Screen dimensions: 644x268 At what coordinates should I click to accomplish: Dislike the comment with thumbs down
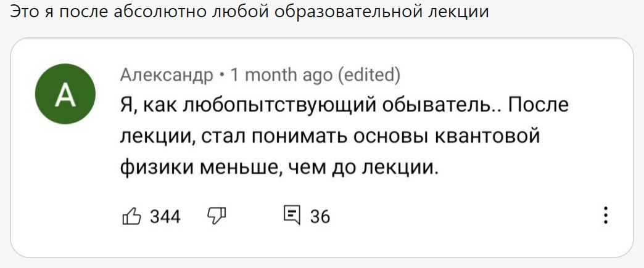(x=217, y=215)
